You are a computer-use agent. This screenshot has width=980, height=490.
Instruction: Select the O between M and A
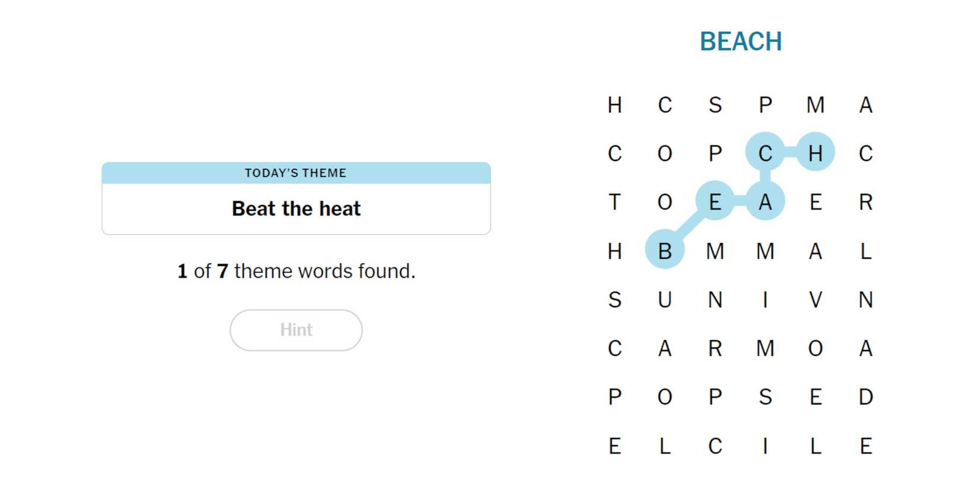coord(815,348)
